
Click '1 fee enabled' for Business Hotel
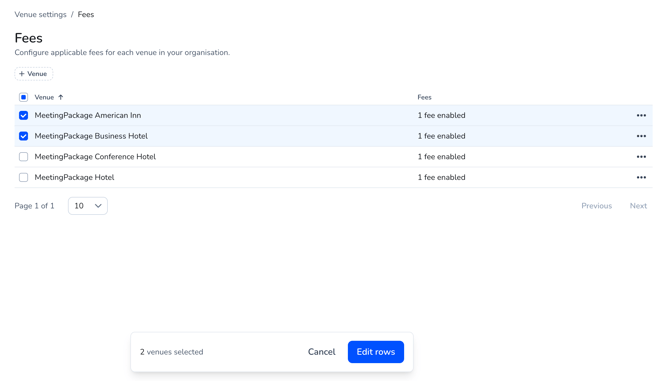[441, 136]
